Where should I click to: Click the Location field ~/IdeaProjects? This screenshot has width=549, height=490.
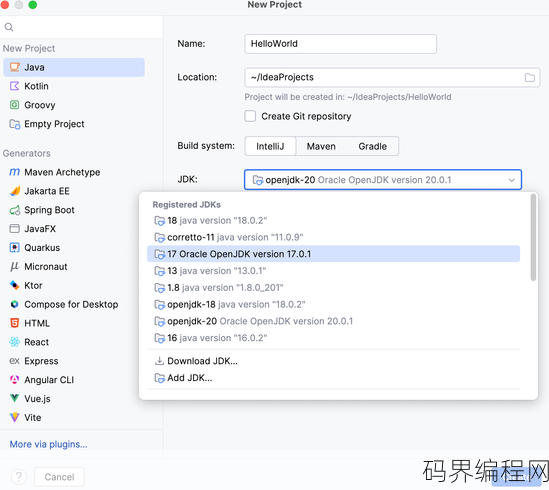coord(392,77)
